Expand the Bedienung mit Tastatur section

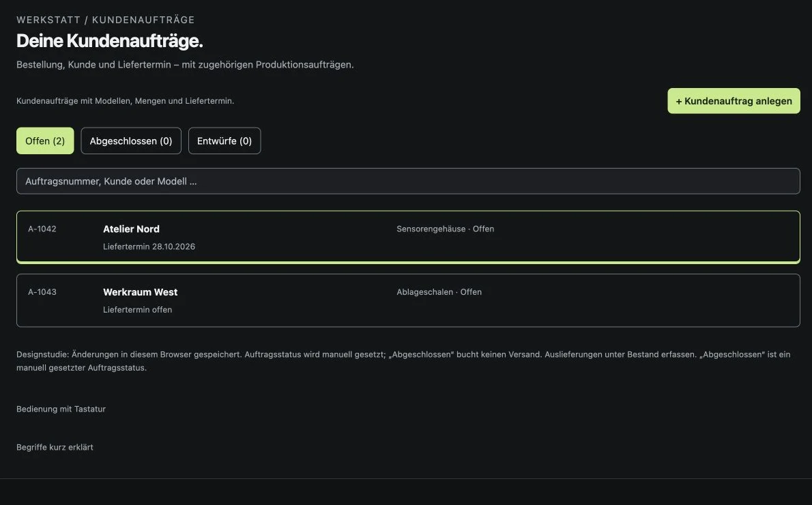[x=61, y=409]
